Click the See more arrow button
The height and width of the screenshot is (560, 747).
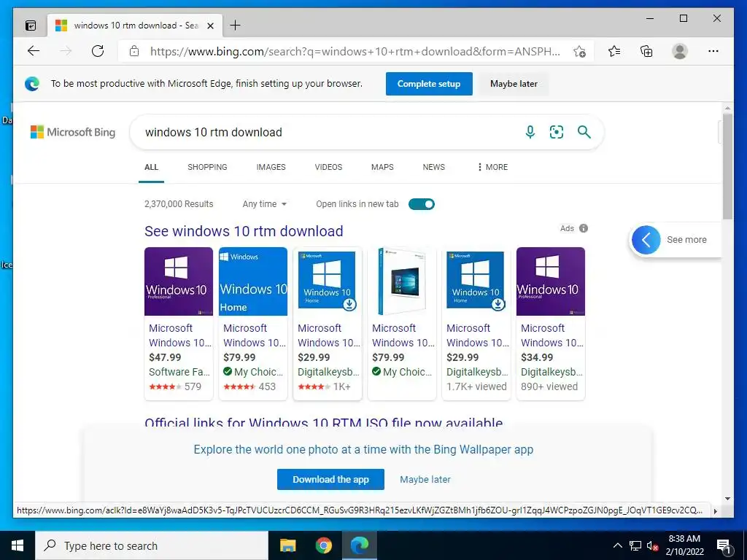click(646, 239)
